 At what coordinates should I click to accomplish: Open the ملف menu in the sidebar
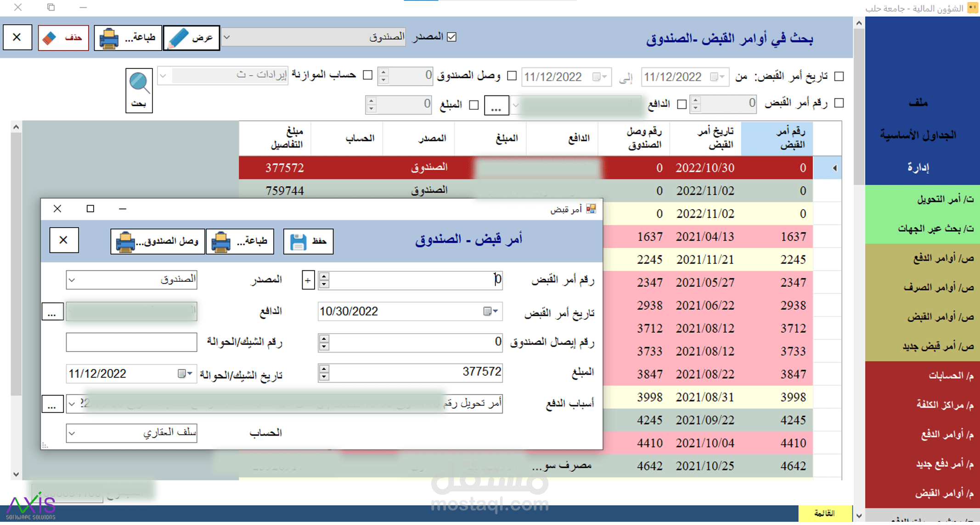click(x=918, y=103)
